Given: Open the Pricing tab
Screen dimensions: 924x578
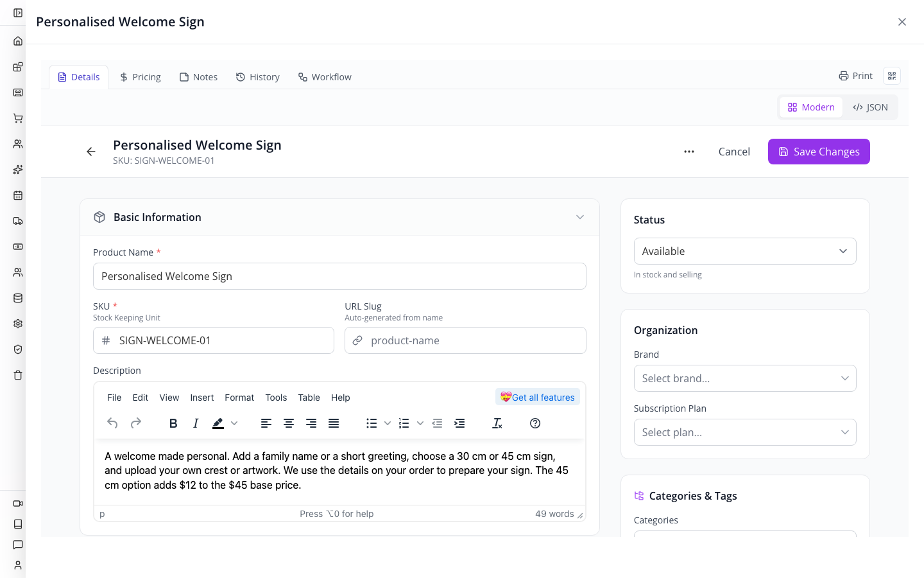Looking at the screenshot, I should (141, 77).
